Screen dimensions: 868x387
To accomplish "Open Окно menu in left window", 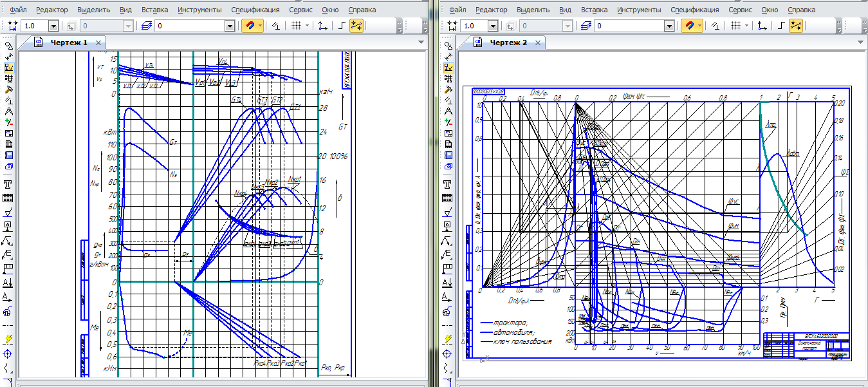I will pos(329,10).
